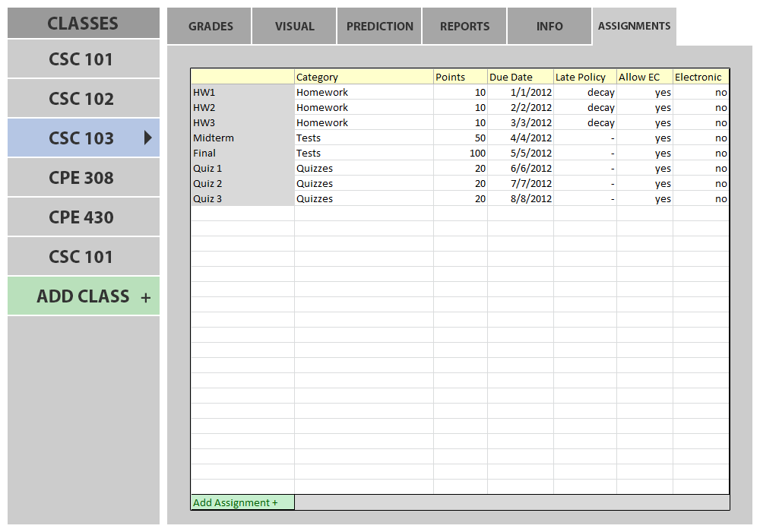Open the GRADES tab
760x532 pixels.
point(211,27)
